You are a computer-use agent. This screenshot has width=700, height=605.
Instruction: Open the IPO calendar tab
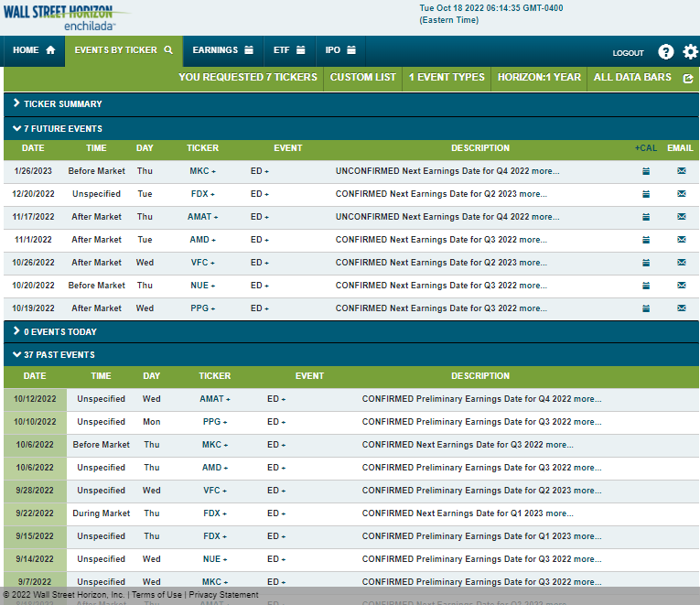(x=340, y=50)
